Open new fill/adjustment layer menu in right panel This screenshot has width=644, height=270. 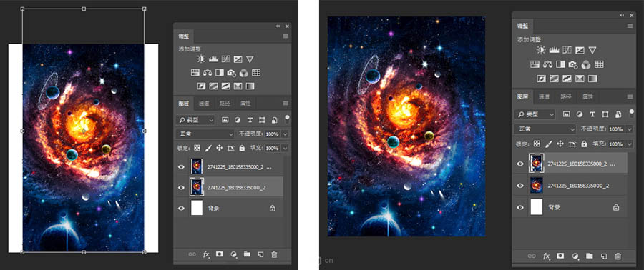point(575,256)
